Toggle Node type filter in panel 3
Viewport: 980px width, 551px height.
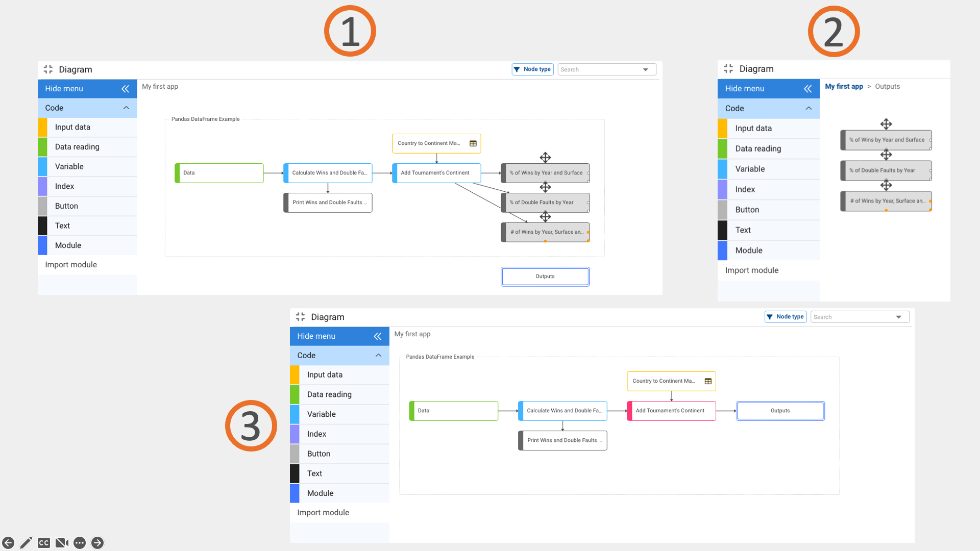point(785,317)
